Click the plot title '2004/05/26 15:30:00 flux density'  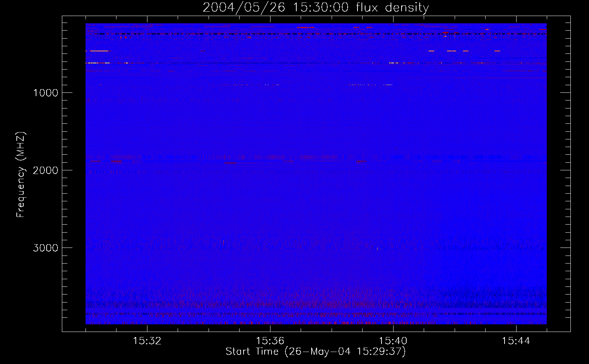pos(316,7)
